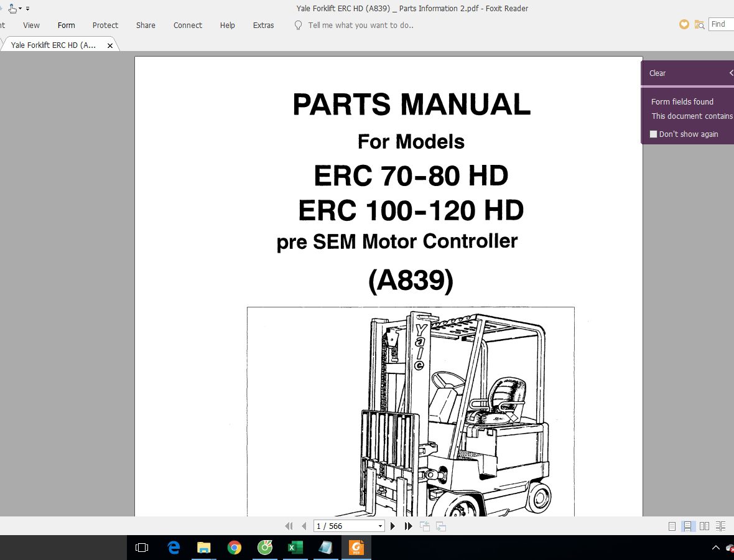Image resolution: width=734 pixels, height=560 pixels.
Task: Click the Form fields found message
Action: click(x=682, y=101)
